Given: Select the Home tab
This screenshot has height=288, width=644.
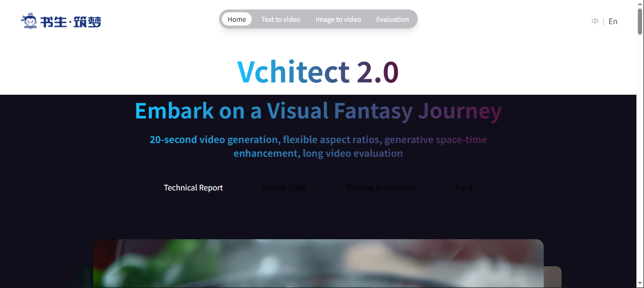Looking at the screenshot, I should [x=237, y=19].
